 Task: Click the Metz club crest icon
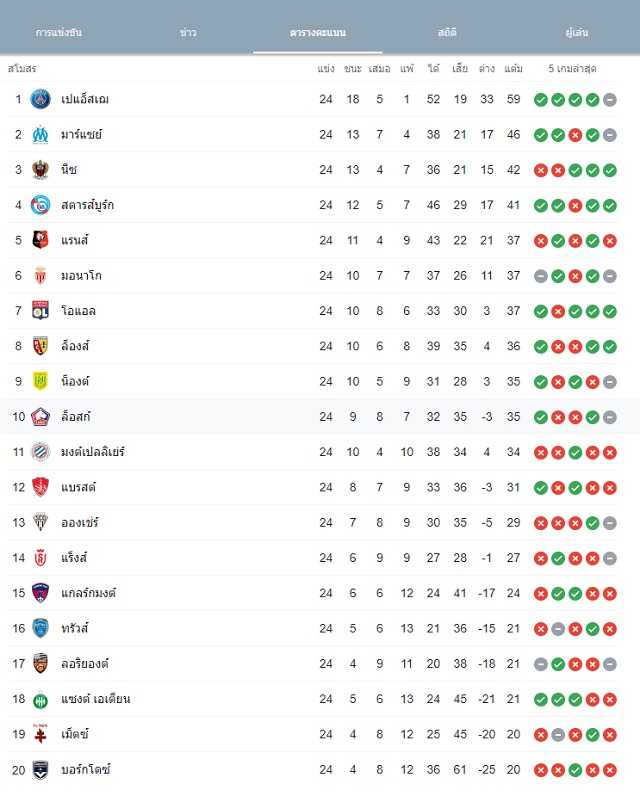point(40,734)
